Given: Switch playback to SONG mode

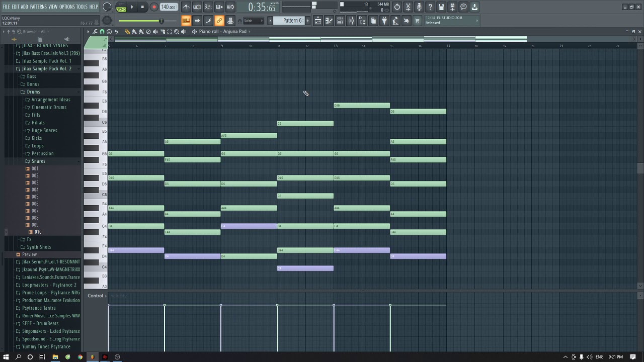Looking at the screenshot, I should click(x=121, y=9).
